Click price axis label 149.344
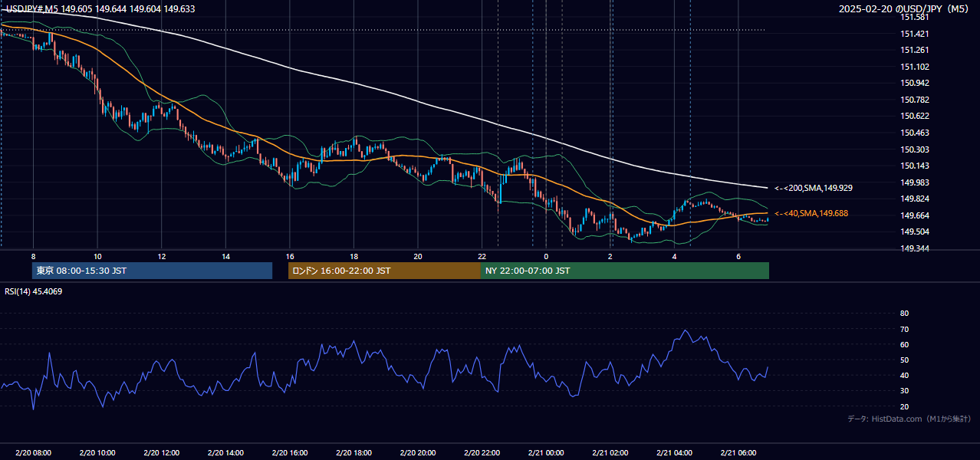 click(x=914, y=248)
